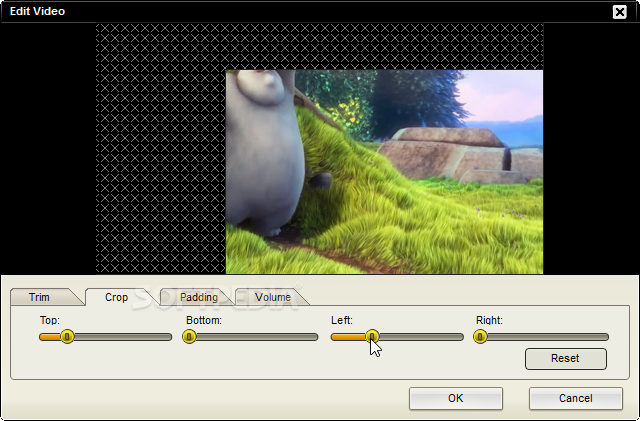The height and width of the screenshot is (421, 640).
Task: Click the 'Left:' label
Action: click(342, 320)
